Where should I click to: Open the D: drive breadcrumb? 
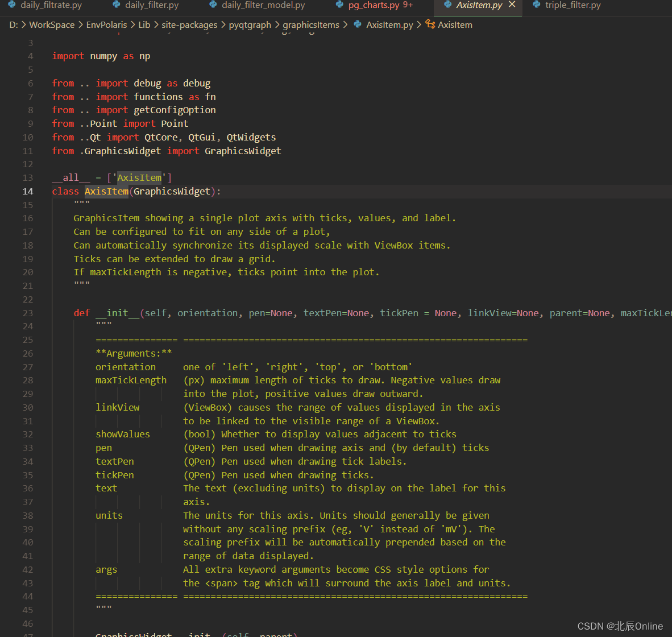[x=14, y=25]
